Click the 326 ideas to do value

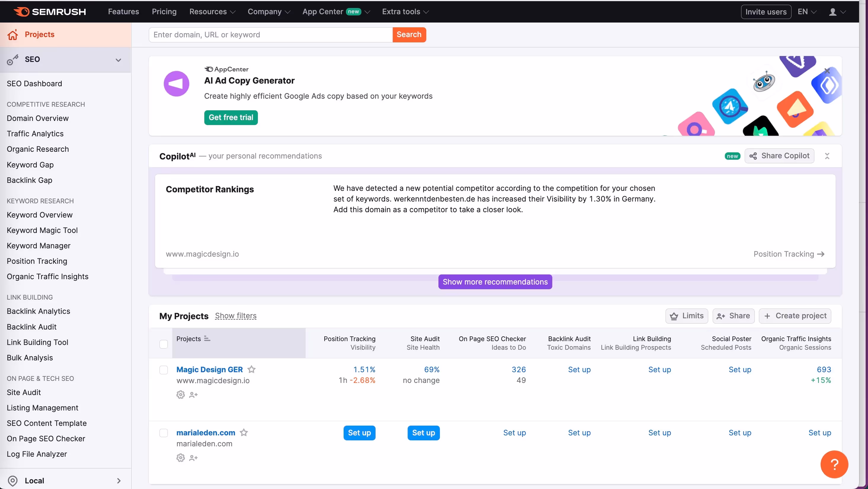pyautogui.click(x=518, y=370)
